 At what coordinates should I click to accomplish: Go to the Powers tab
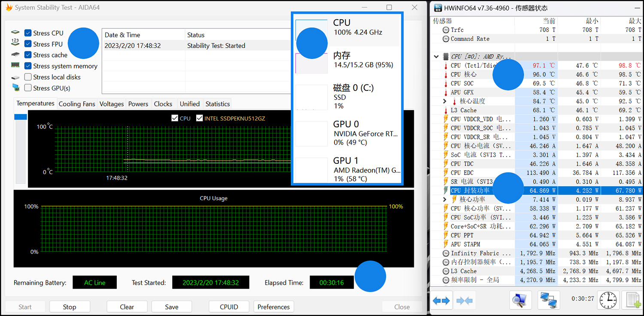[138, 104]
